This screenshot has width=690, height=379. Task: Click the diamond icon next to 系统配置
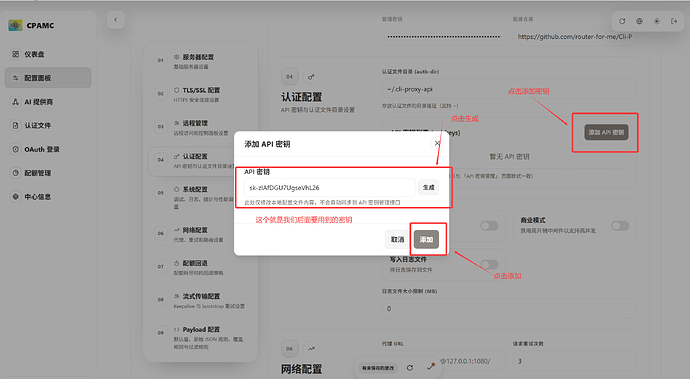coord(176,189)
